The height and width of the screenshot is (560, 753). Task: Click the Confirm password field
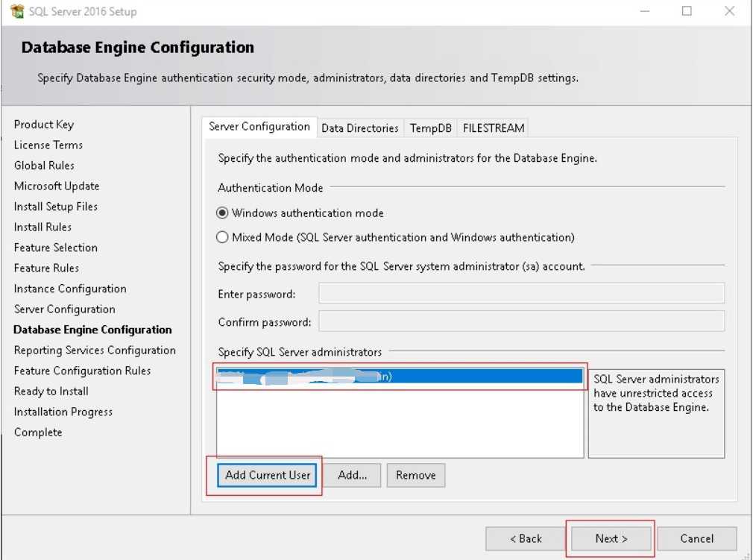point(522,321)
